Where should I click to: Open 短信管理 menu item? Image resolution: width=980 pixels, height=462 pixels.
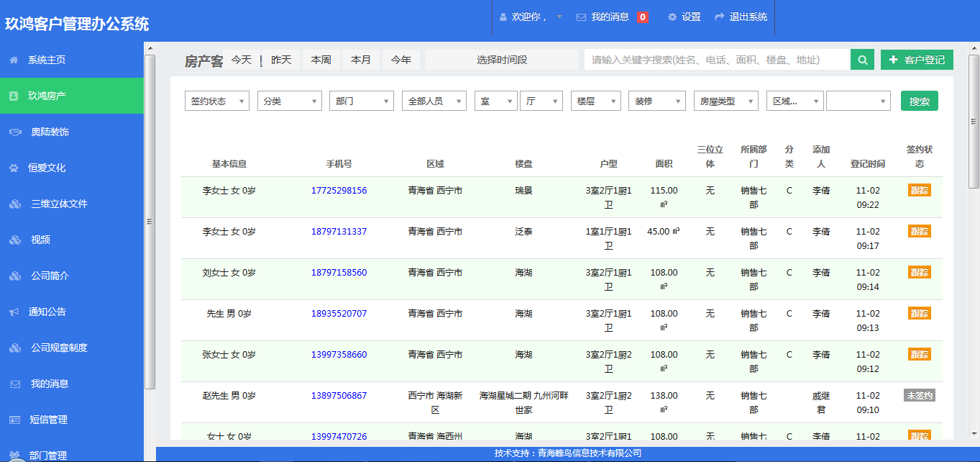point(72,420)
